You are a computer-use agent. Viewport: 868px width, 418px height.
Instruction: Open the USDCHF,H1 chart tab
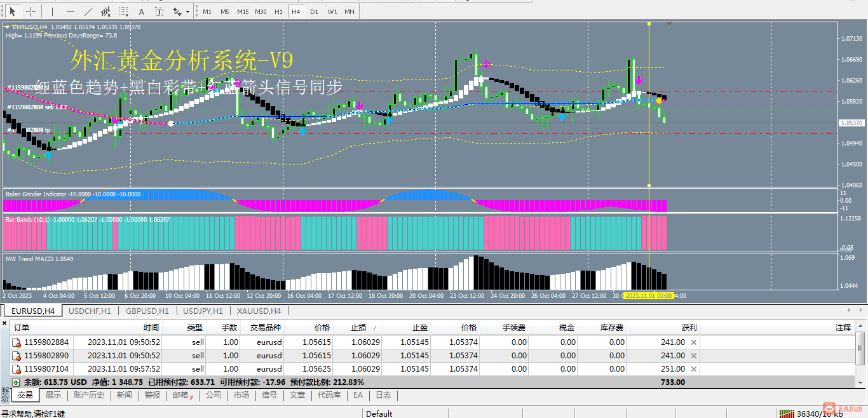[89, 311]
